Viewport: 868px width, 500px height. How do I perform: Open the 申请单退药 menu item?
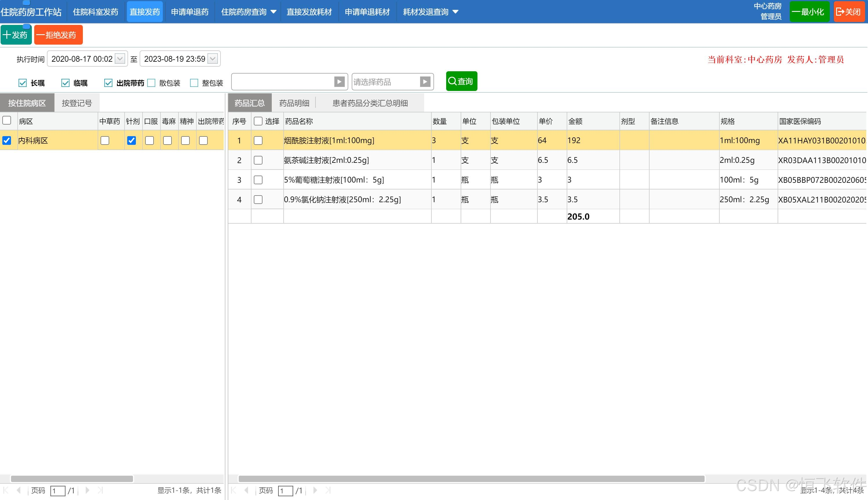pyautogui.click(x=189, y=12)
